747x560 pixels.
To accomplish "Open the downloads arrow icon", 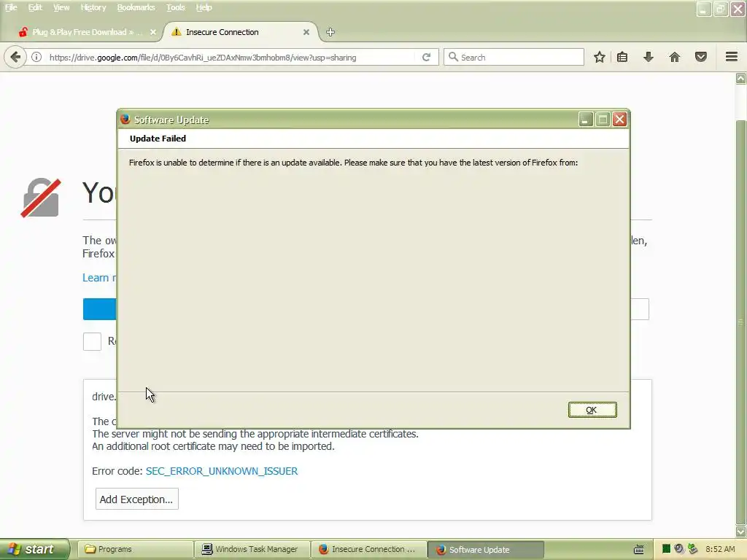I will [x=649, y=57].
